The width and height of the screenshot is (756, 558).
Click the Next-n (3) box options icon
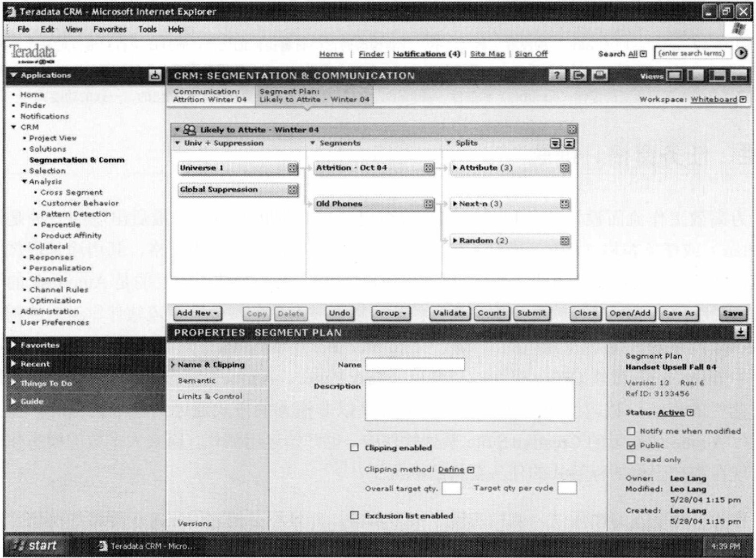tap(565, 204)
